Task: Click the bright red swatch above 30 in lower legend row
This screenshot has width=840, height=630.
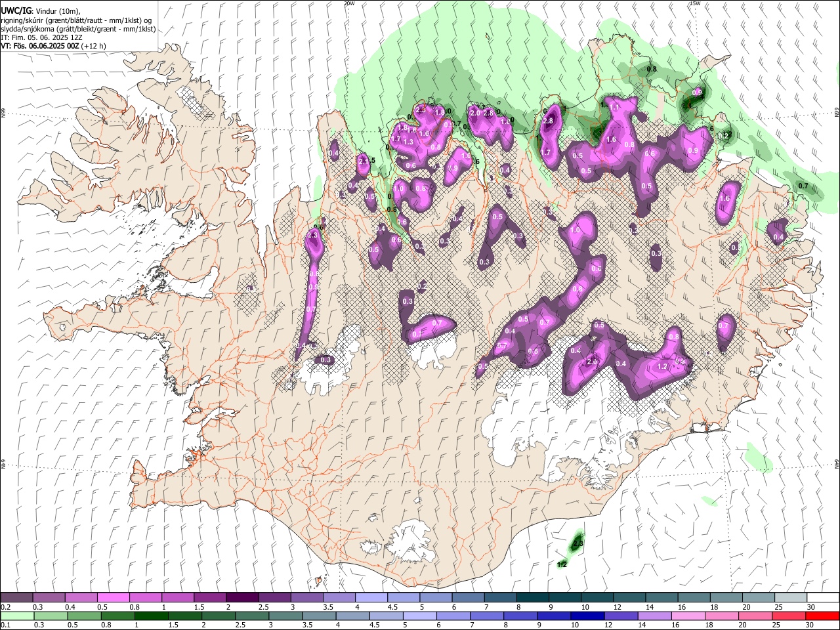Action: (822, 616)
